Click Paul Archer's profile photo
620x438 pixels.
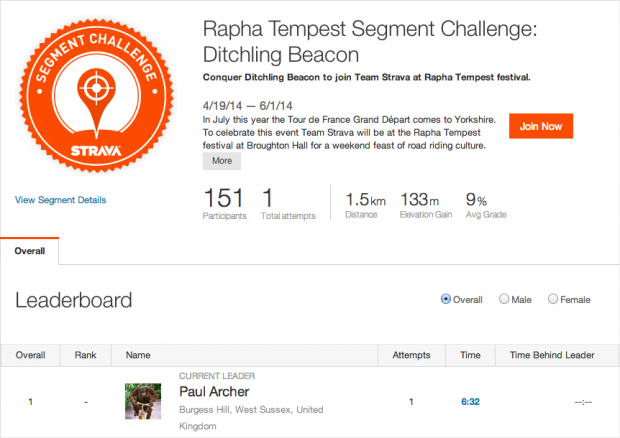(142, 401)
